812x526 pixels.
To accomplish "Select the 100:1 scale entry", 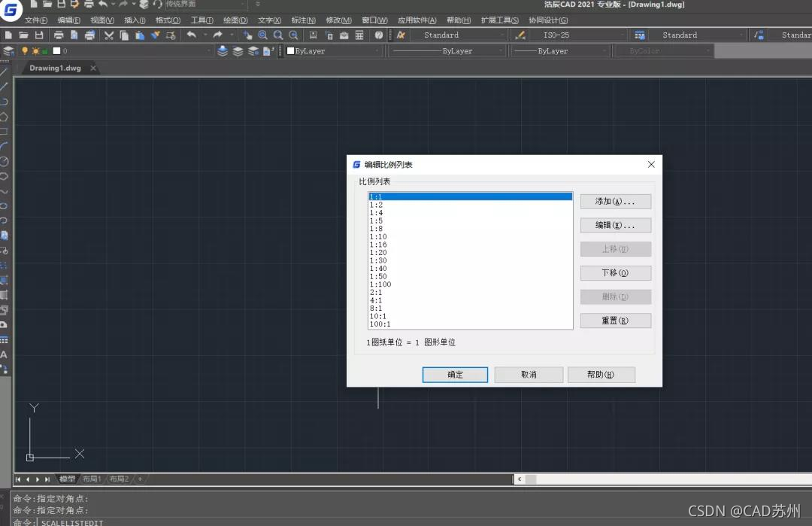I will tap(470, 324).
